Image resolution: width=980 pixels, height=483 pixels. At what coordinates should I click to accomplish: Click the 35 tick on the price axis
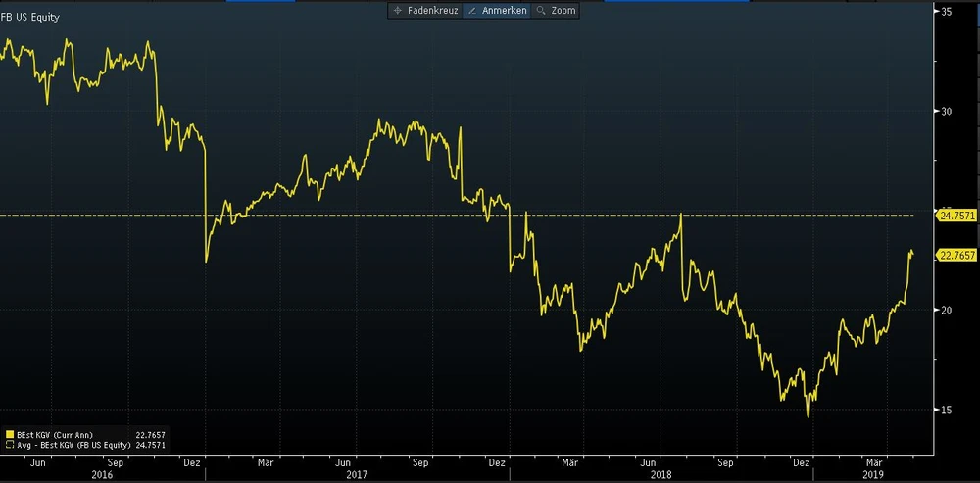click(x=947, y=12)
